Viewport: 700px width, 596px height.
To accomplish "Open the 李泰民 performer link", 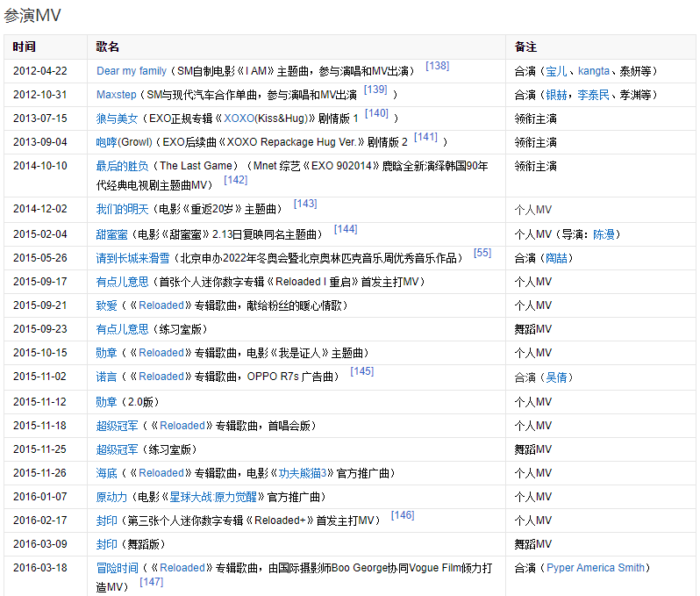I will [593, 95].
